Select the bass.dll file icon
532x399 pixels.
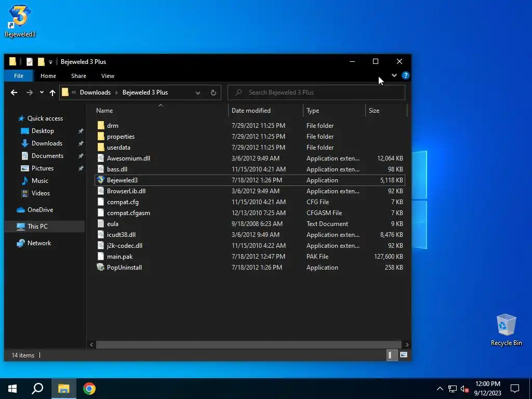click(101, 169)
